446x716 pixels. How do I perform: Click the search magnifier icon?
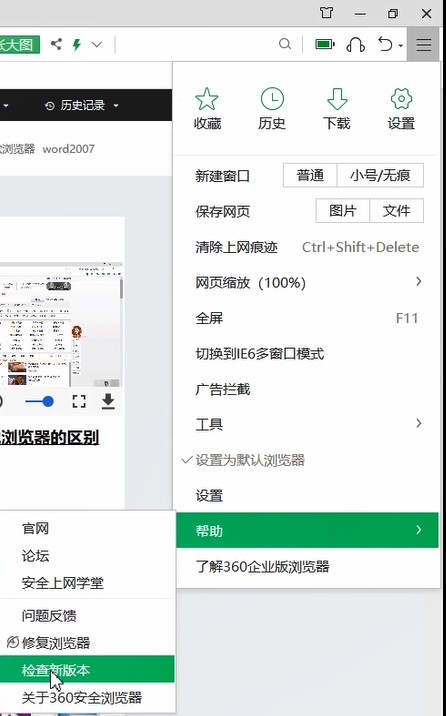tap(285, 44)
